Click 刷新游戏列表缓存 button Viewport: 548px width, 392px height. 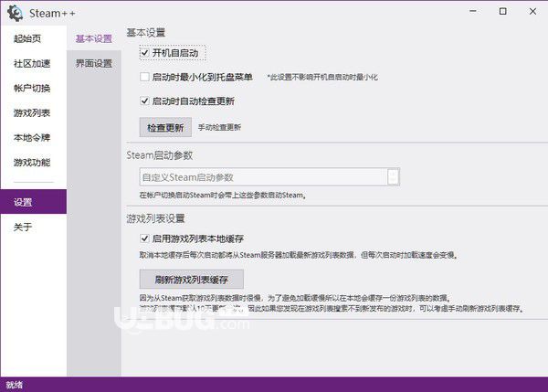point(192,279)
